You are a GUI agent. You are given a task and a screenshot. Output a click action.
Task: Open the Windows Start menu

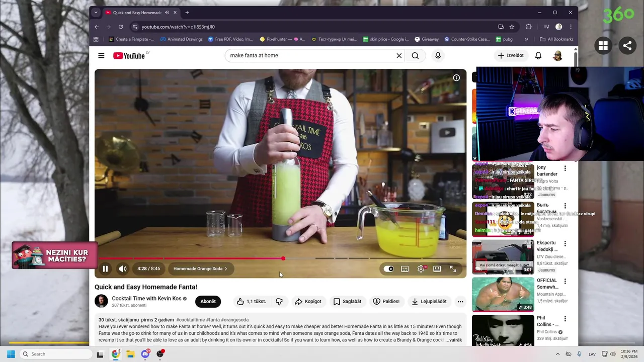coord(11,354)
